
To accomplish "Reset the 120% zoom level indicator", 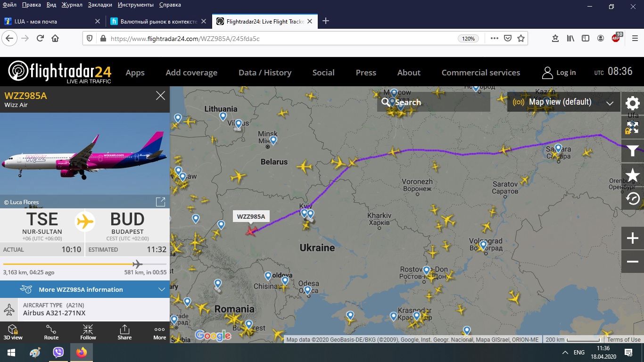I will [x=468, y=39].
